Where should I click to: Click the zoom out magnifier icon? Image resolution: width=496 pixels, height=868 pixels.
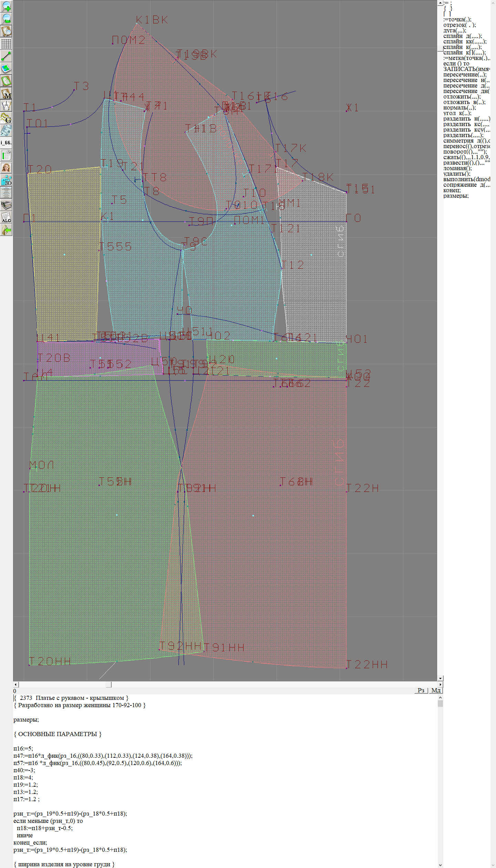[6, 19]
